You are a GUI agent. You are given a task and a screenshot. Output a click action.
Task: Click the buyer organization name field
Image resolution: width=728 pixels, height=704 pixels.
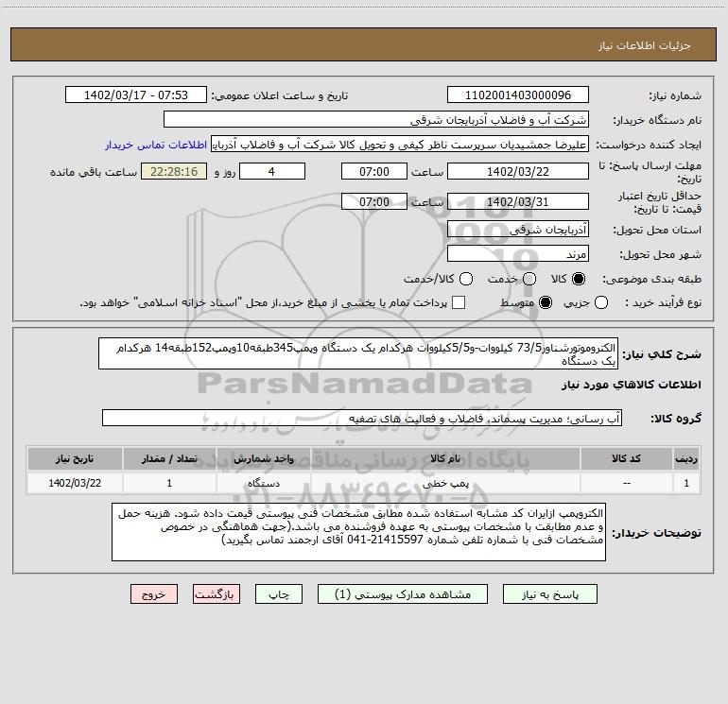tap(376, 120)
